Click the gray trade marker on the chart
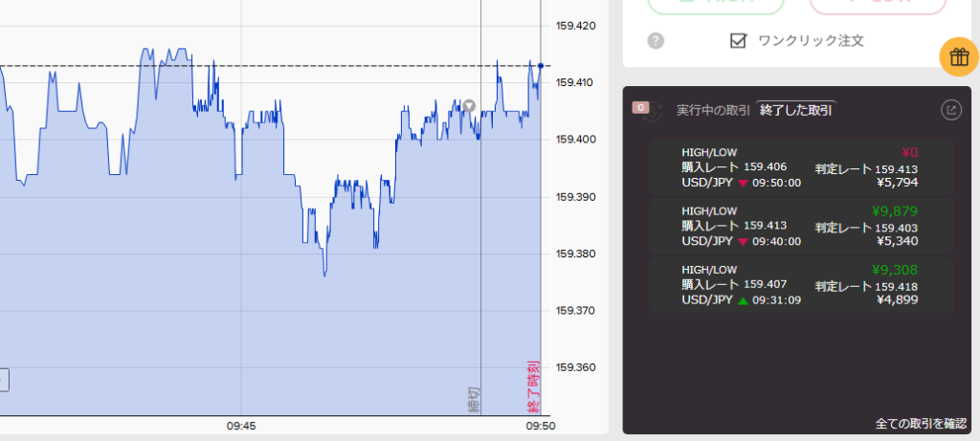The height and width of the screenshot is (441, 980). pos(469,104)
